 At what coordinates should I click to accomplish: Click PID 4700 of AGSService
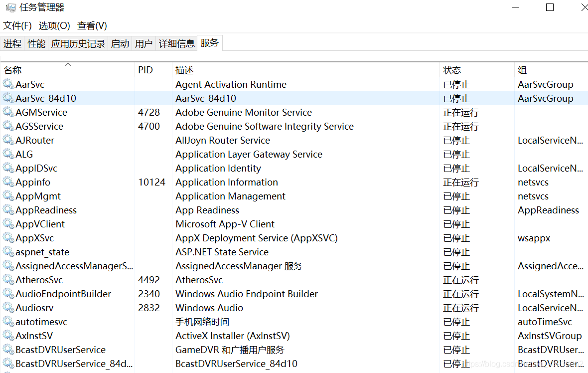click(x=149, y=126)
